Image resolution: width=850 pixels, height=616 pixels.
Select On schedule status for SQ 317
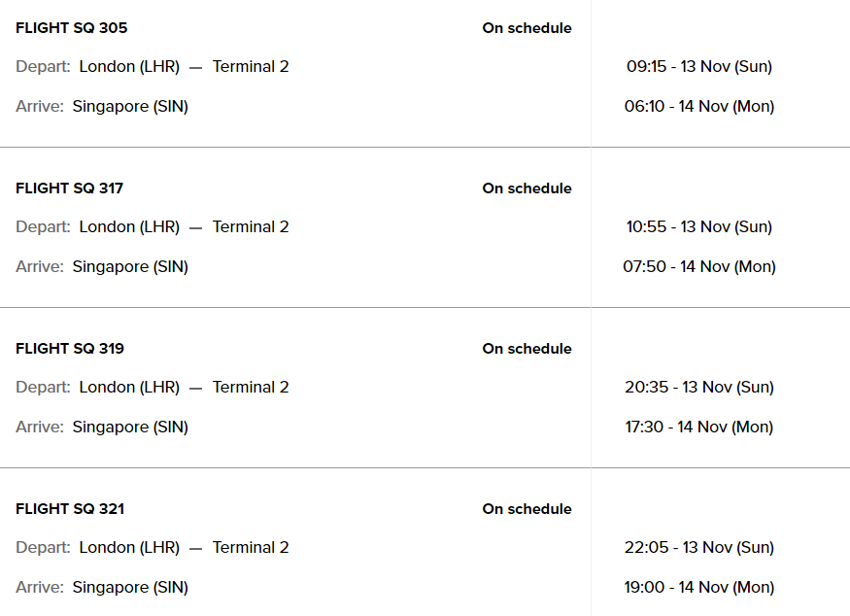(527, 188)
